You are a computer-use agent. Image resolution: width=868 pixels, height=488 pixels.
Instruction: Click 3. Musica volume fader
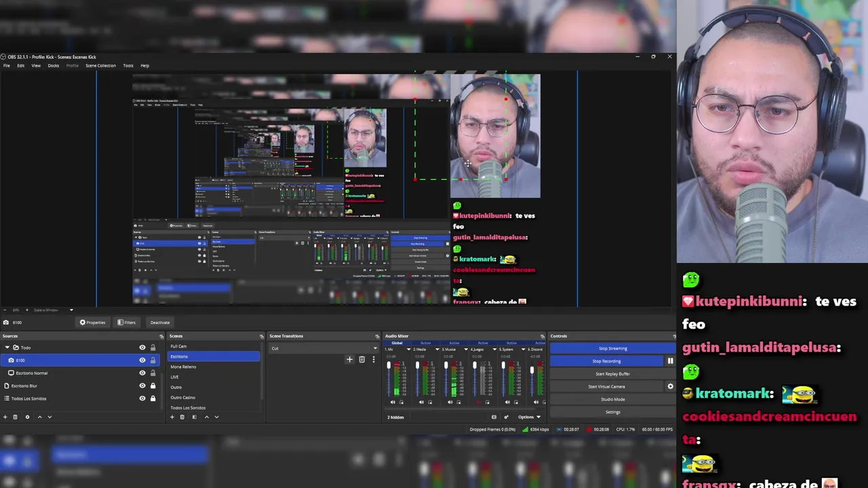(446, 365)
